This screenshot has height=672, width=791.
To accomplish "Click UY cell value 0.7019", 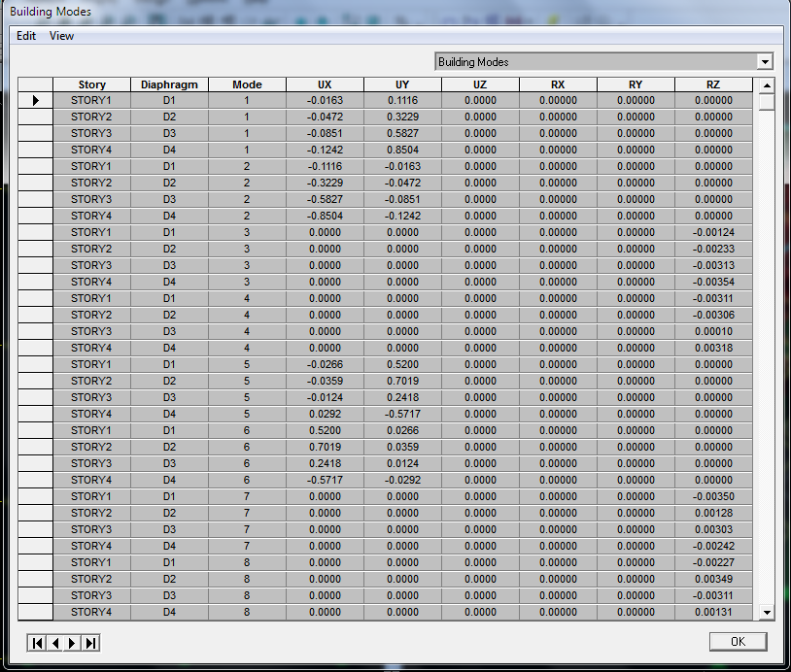I will point(402,381).
